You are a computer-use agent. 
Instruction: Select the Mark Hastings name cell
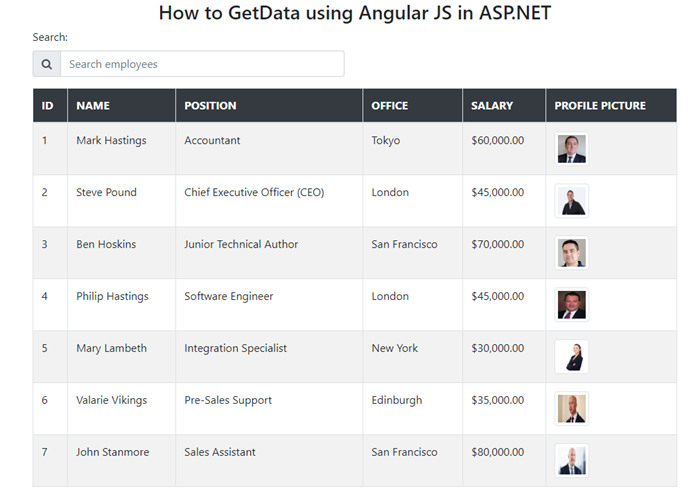(111, 140)
